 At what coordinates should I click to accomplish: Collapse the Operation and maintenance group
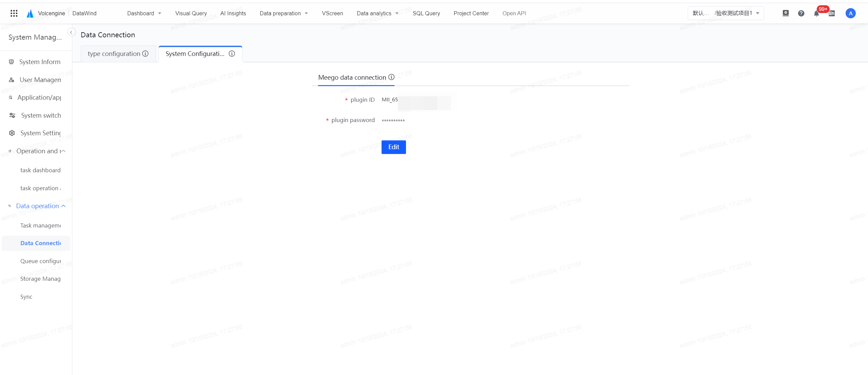63,151
